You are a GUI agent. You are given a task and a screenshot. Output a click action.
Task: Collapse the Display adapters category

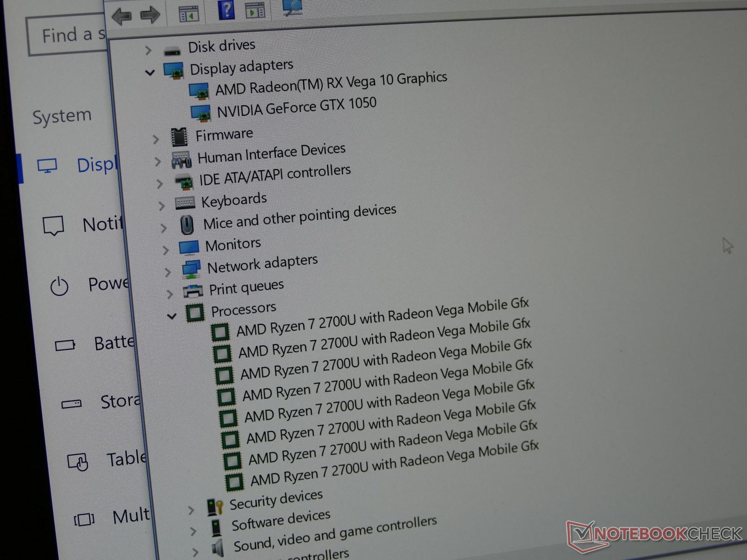tap(150, 72)
